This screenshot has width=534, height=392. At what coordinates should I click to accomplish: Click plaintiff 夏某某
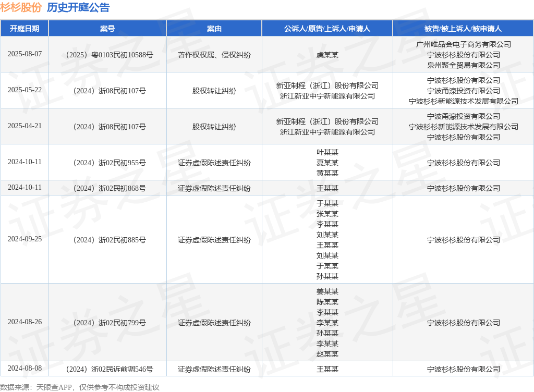(x=327, y=163)
